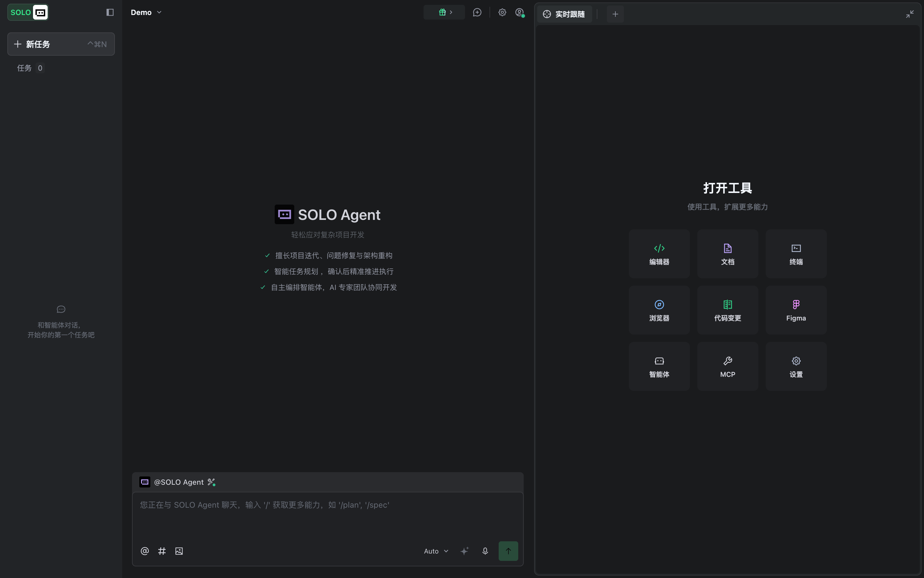Open the MCP tool
This screenshot has width=924, height=578.
727,366
